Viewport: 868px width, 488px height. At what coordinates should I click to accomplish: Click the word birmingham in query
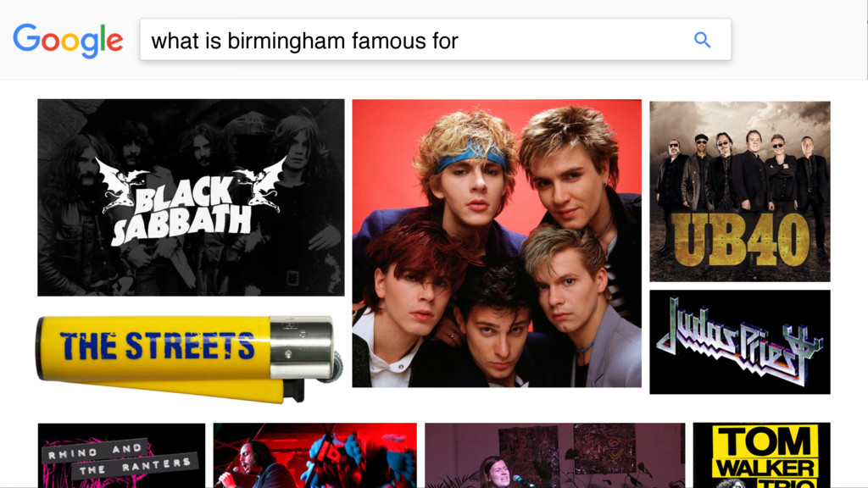pyautogui.click(x=287, y=42)
